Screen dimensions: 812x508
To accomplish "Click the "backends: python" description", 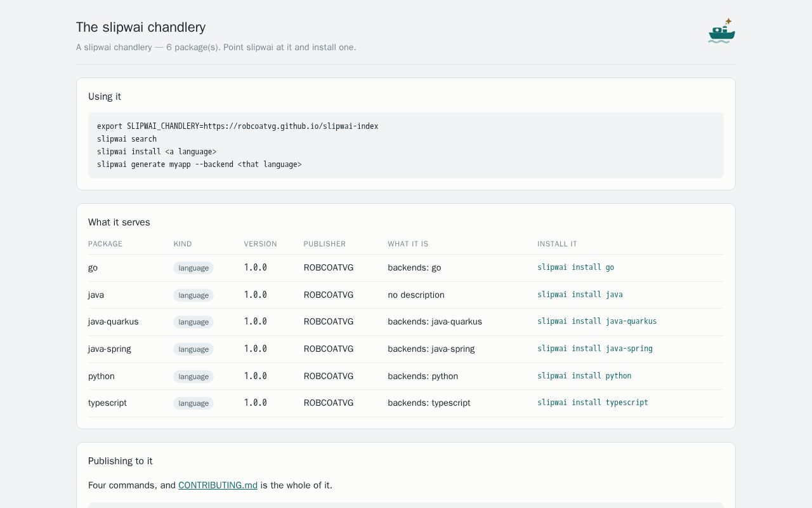I will click(x=423, y=376).
